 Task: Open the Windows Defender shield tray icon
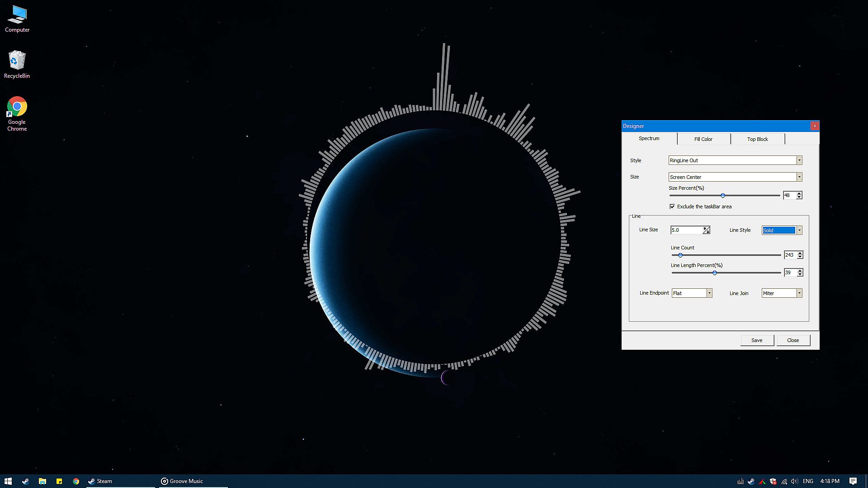pyautogui.click(x=773, y=481)
